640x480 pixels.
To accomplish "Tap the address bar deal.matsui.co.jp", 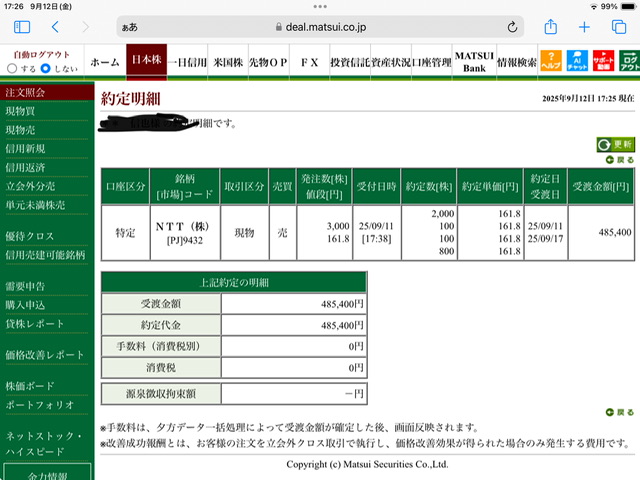I will click(x=320, y=27).
